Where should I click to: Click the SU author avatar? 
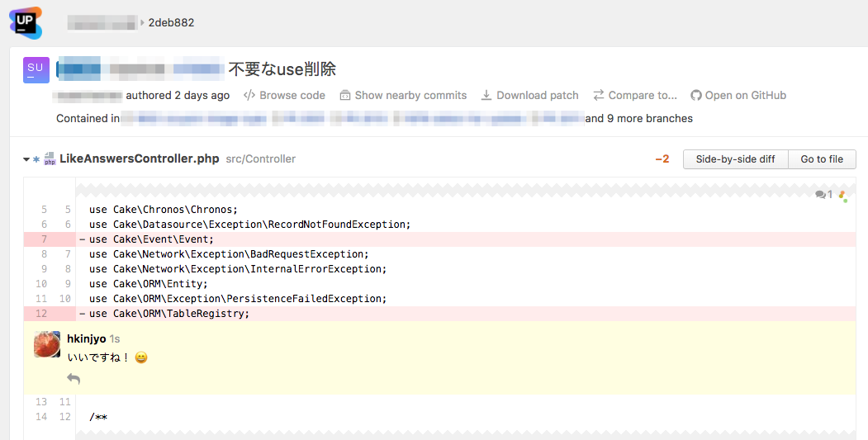tap(36, 69)
